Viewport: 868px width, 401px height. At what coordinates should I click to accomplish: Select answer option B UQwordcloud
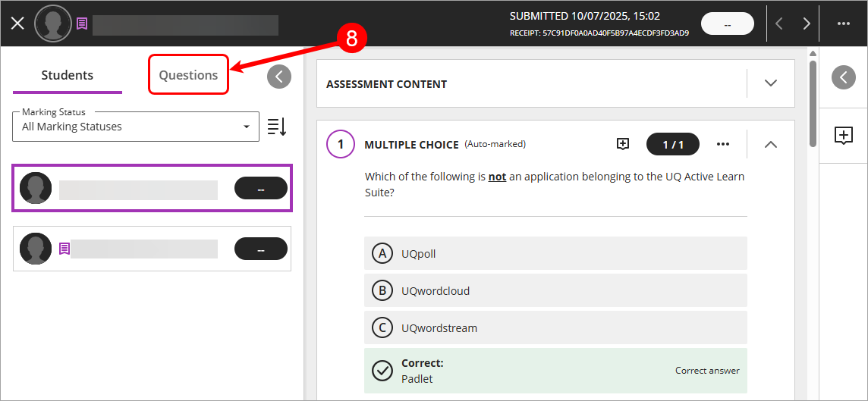point(555,290)
